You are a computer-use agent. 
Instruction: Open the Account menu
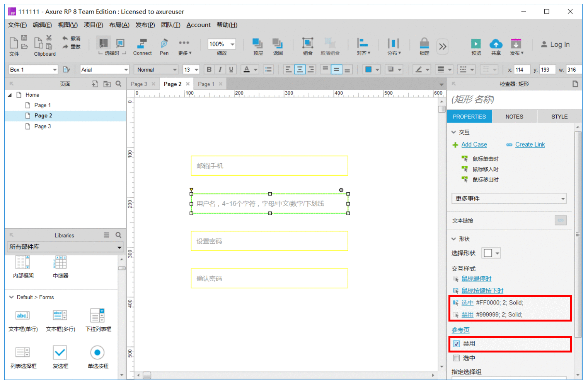click(x=199, y=25)
